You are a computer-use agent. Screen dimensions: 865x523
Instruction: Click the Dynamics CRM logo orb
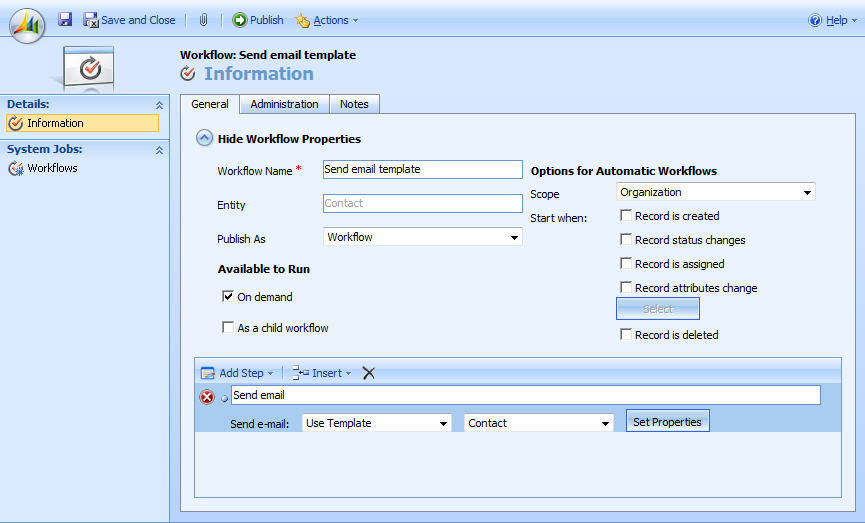coord(27,24)
